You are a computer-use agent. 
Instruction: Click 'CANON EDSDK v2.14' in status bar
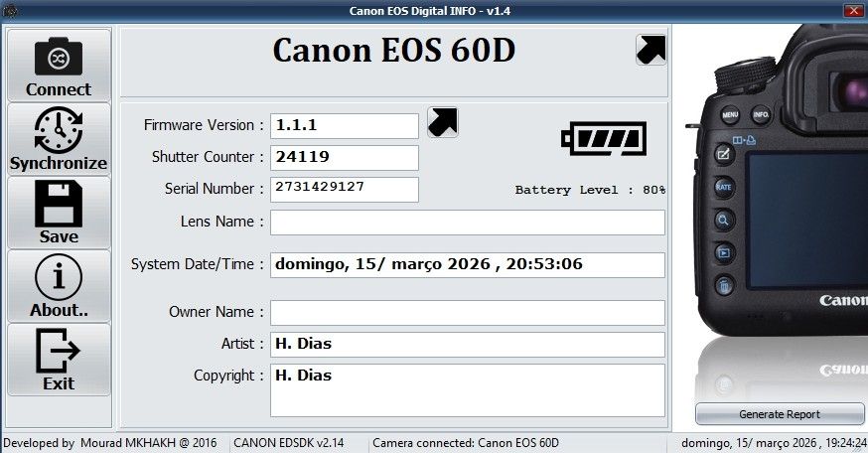click(x=288, y=443)
